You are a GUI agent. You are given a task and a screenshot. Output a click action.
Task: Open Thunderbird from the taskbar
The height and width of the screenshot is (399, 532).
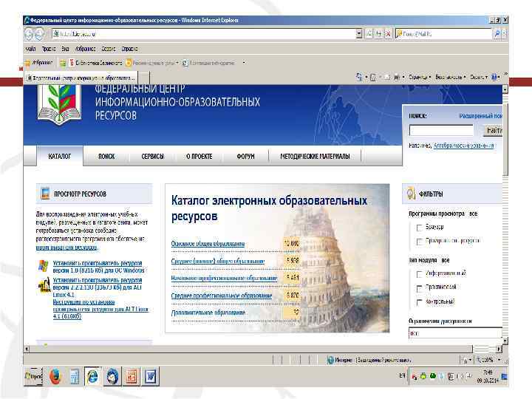click(x=112, y=377)
